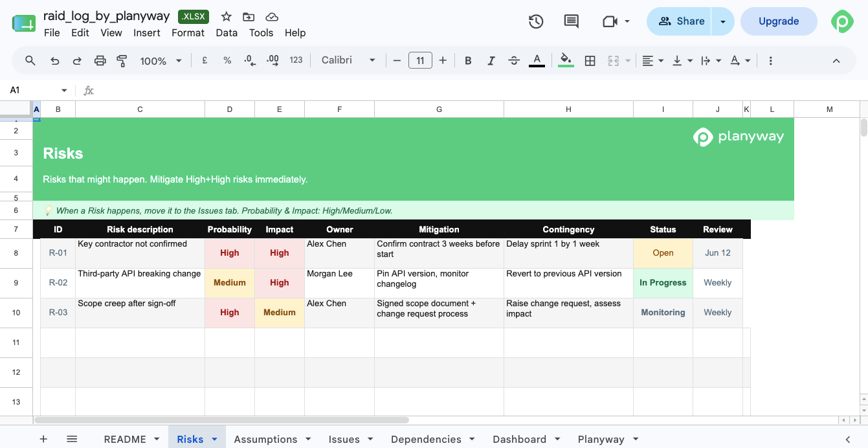868x448 pixels.
Task: Open the Insert menu
Action: [x=147, y=33]
